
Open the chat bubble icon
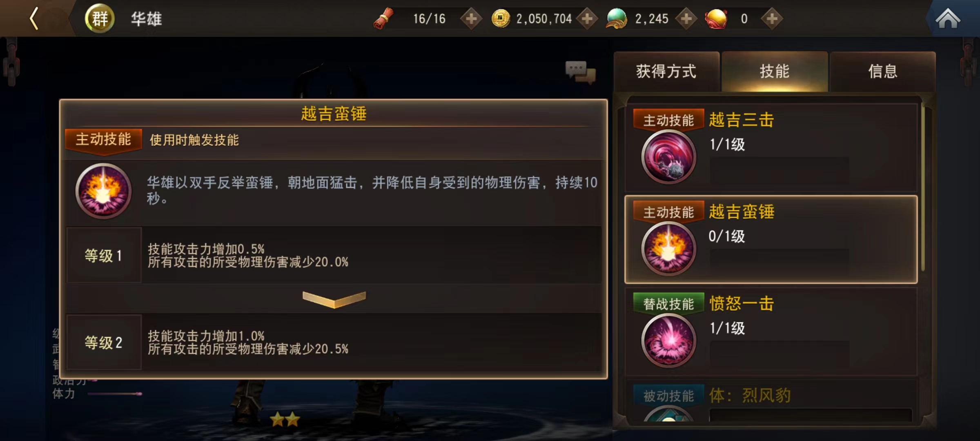click(x=580, y=72)
